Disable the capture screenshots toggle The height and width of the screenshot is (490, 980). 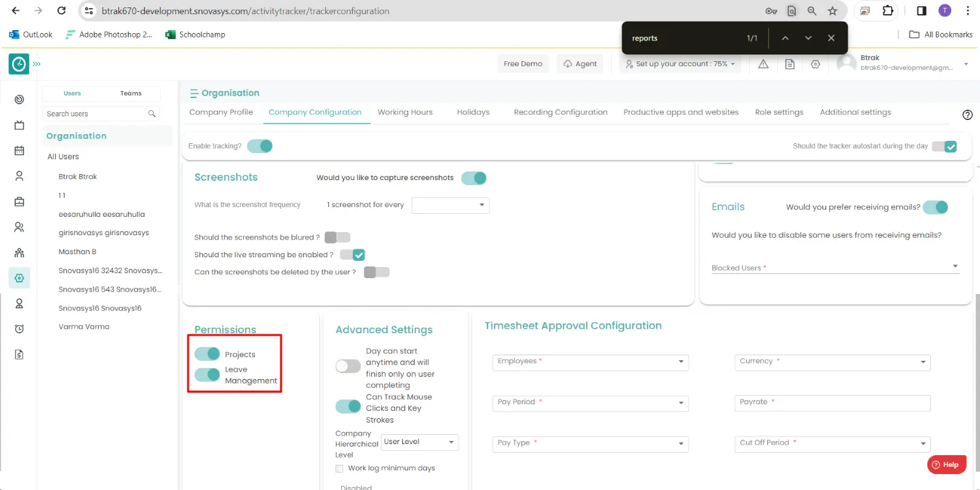[x=473, y=178]
